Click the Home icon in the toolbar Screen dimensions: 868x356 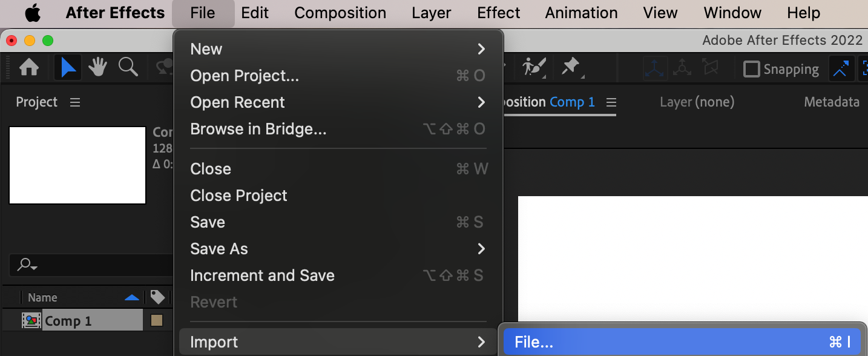coord(29,68)
